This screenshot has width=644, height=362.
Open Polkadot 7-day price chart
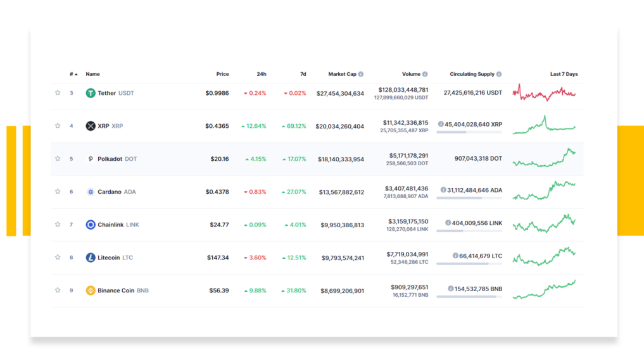click(544, 158)
